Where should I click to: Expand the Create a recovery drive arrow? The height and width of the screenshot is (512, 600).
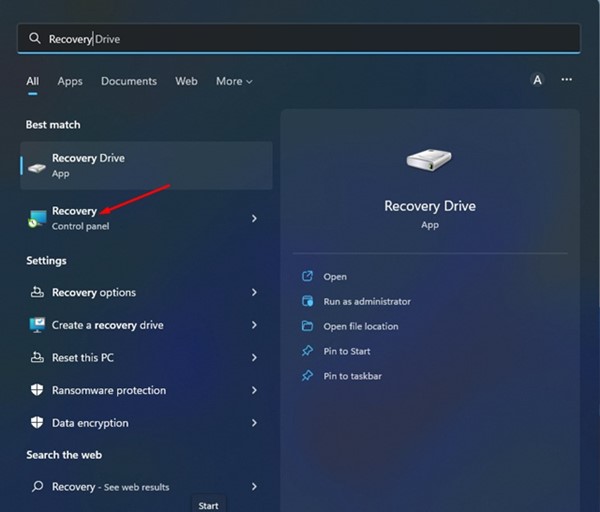[254, 325]
